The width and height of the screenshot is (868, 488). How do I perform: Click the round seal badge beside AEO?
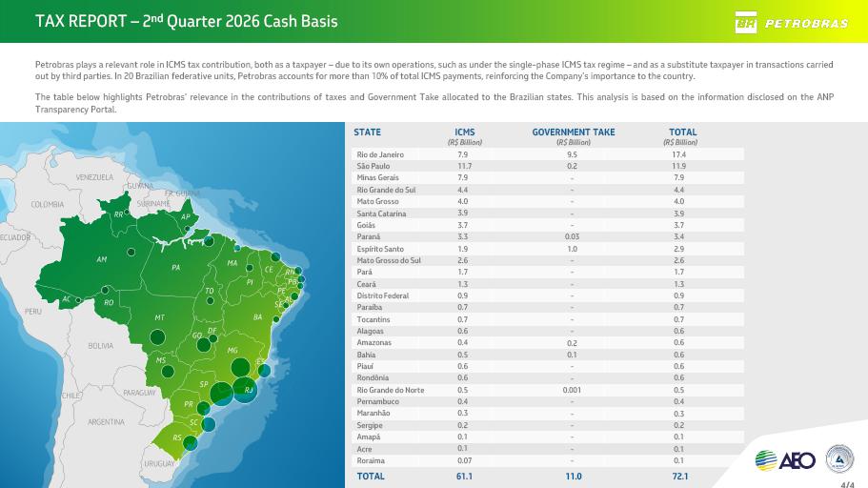click(839, 458)
